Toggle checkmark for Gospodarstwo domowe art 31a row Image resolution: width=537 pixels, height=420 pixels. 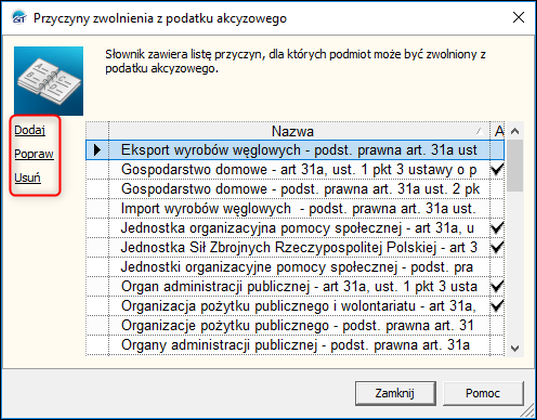click(497, 169)
